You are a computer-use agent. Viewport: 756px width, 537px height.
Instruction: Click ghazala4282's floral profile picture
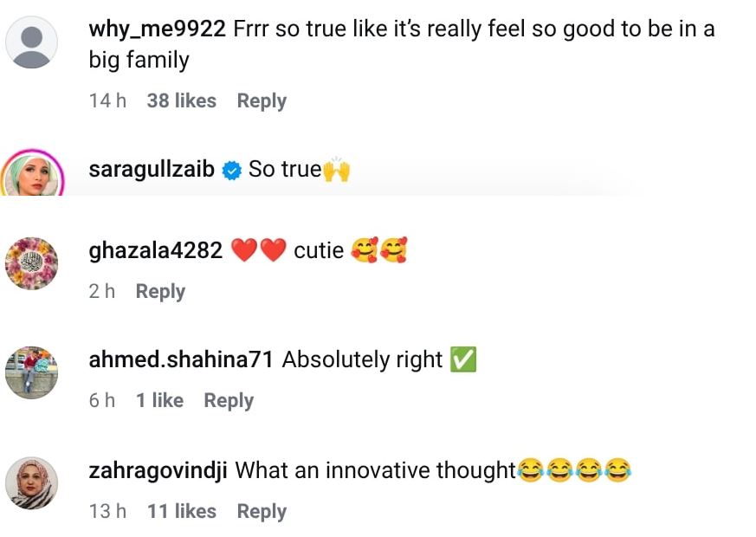click(32, 263)
